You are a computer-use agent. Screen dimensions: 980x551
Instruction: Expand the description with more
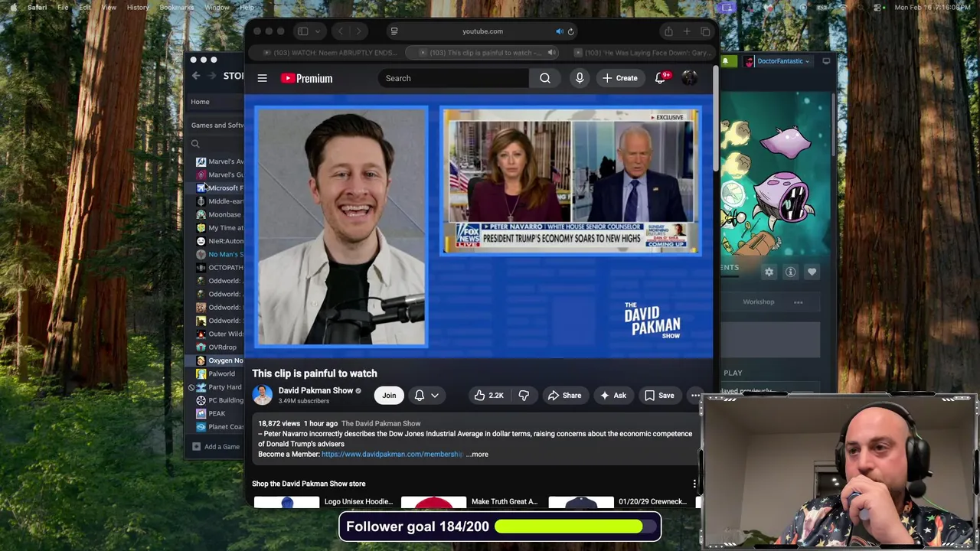coord(477,455)
